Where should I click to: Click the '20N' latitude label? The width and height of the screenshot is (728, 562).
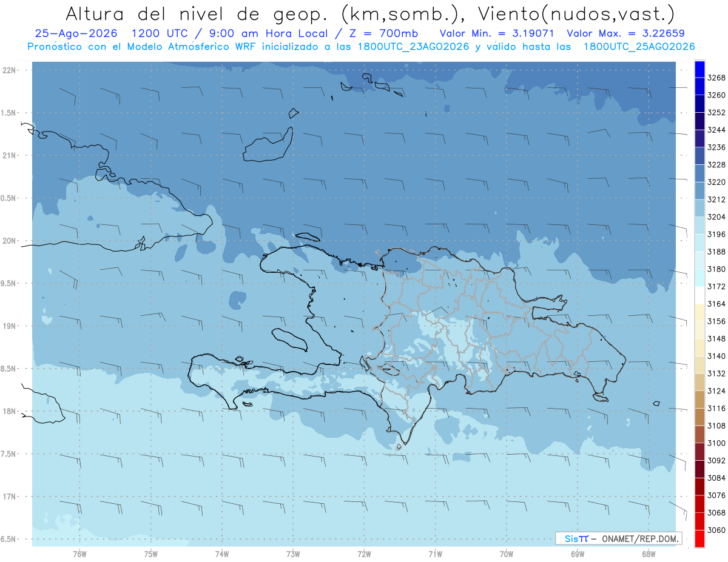10,241
